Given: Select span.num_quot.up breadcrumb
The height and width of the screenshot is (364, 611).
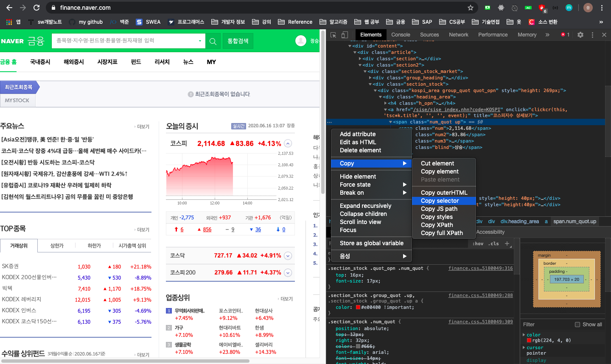Looking at the screenshot, I should tap(575, 221).
